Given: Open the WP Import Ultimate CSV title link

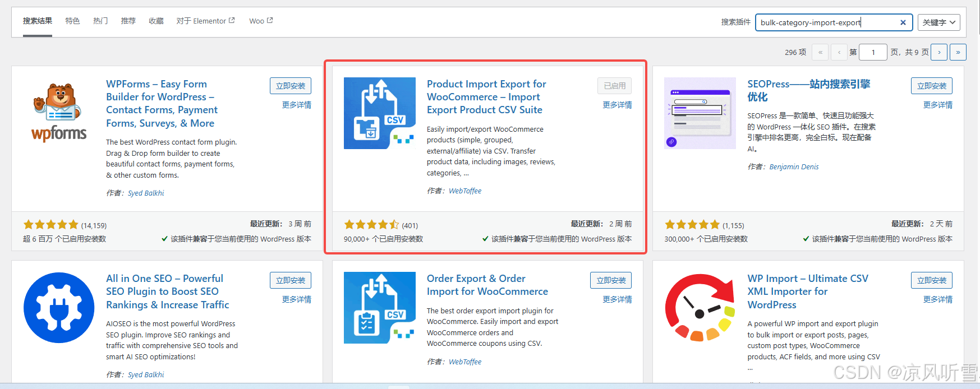Looking at the screenshot, I should 808,291.
